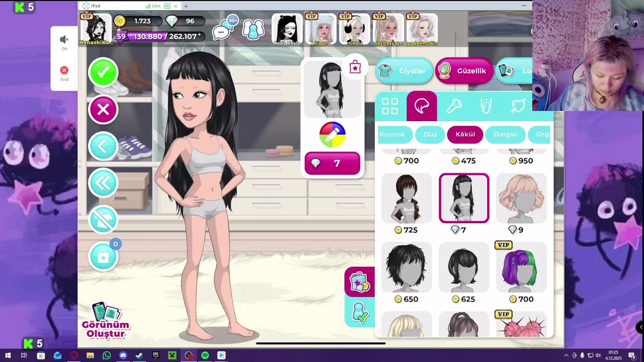The image size is (644, 362).
Task: Toggle the sound On speaker icon
Action: [64, 43]
